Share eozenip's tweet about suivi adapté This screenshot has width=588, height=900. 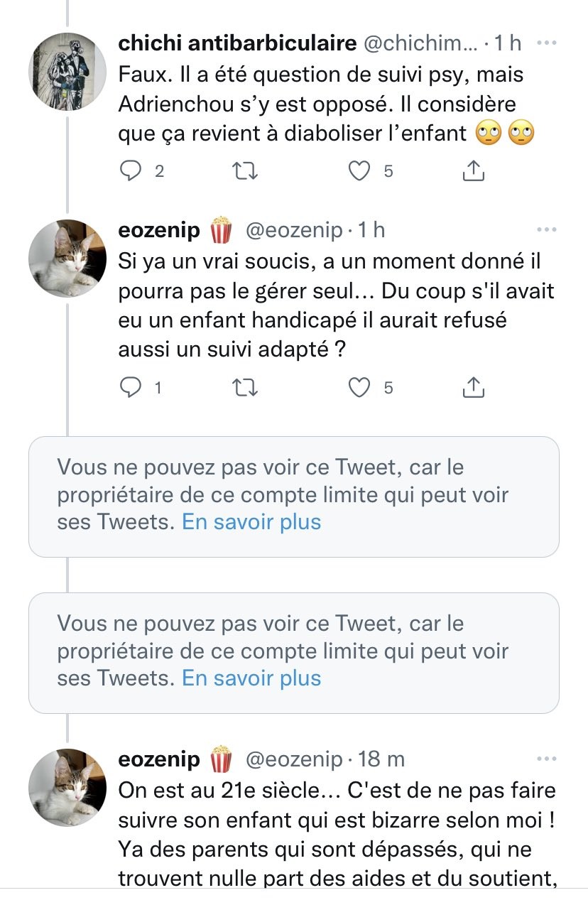click(473, 387)
